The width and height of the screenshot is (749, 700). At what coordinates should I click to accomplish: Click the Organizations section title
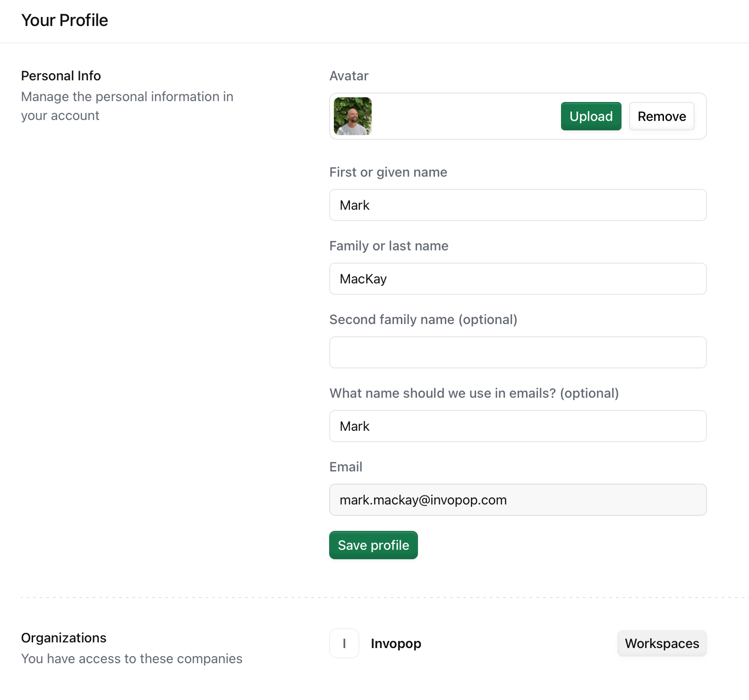point(64,638)
